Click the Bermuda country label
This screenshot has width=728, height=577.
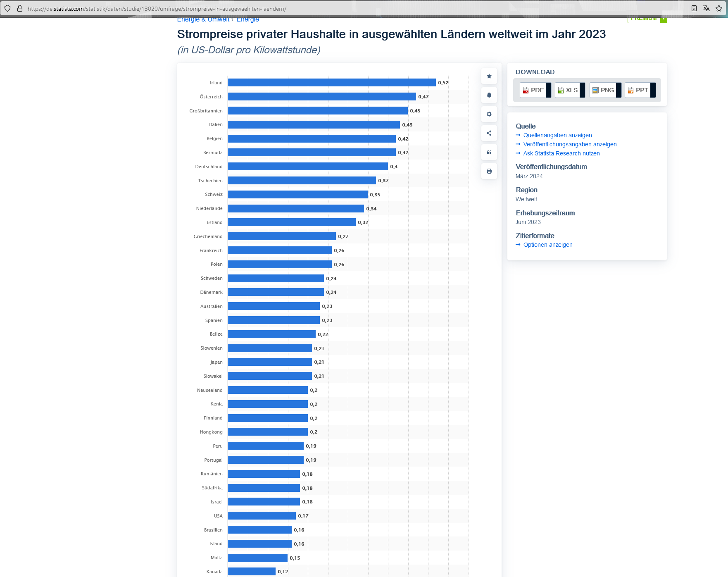pos(213,153)
